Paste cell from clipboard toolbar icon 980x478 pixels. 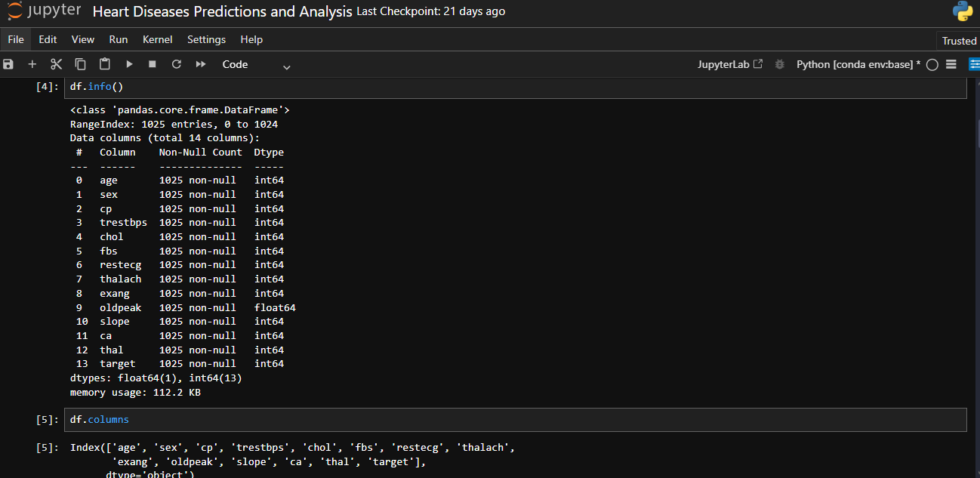click(104, 64)
